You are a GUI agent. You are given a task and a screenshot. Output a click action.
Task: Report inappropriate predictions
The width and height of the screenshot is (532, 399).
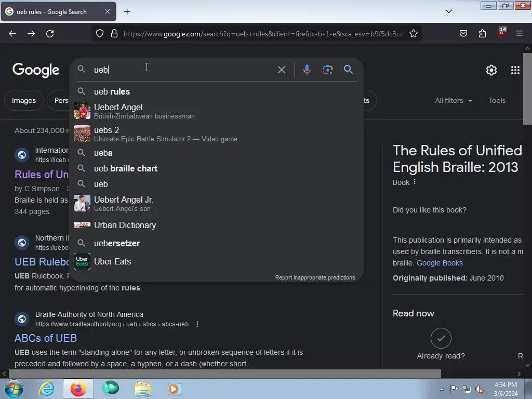[315, 277]
